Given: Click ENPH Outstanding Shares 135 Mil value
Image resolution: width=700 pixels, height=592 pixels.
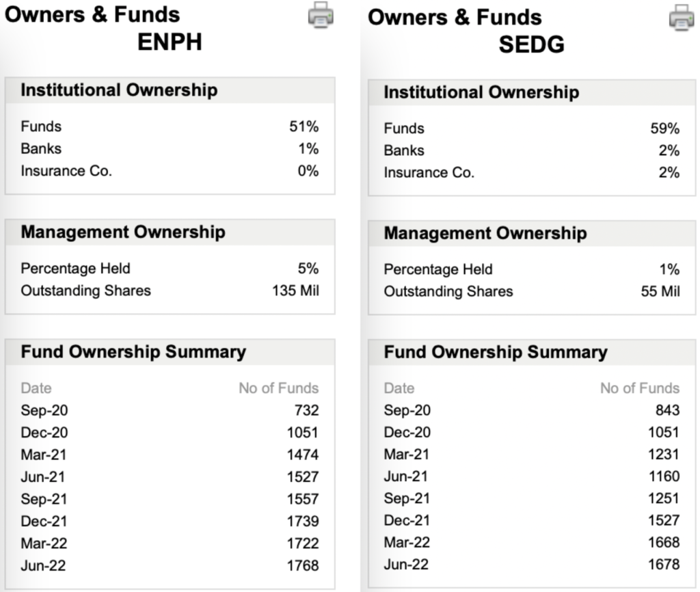Looking at the screenshot, I should (x=295, y=291).
